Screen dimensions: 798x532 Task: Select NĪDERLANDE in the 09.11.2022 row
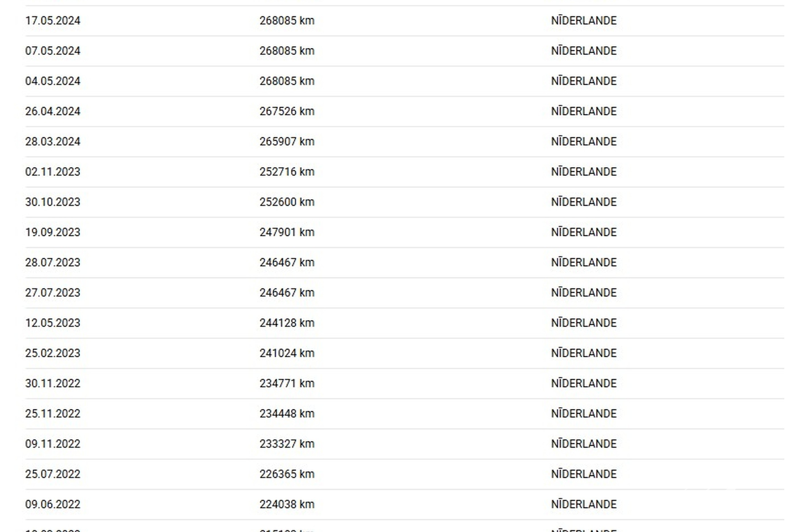[584, 444]
